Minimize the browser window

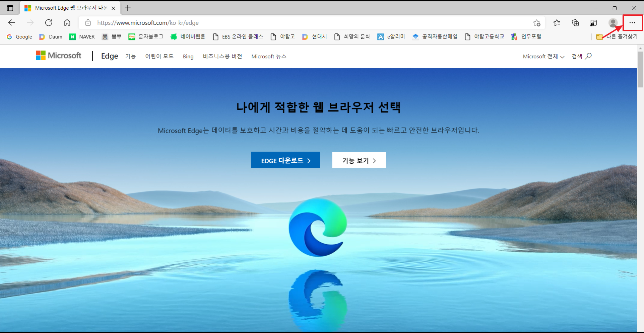point(596,8)
